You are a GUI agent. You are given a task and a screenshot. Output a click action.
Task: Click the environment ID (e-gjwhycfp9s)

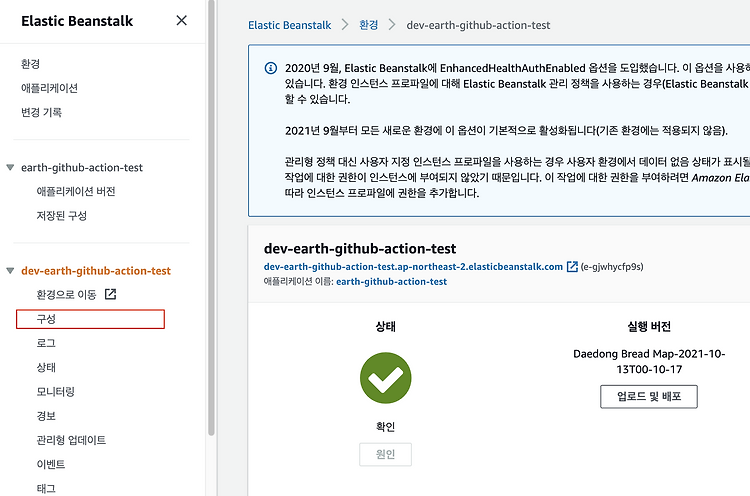[612, 267]
